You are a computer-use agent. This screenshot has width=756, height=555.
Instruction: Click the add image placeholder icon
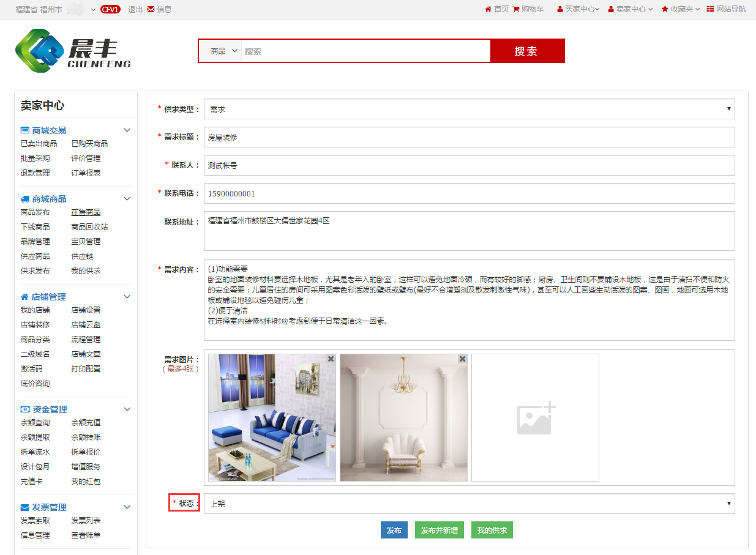(536, 418)
